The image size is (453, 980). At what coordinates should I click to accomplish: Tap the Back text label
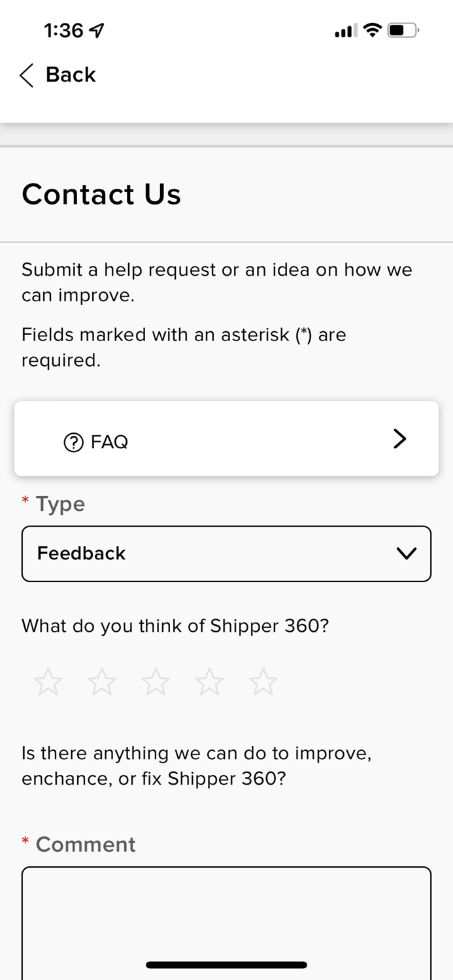tap(71, 75)
